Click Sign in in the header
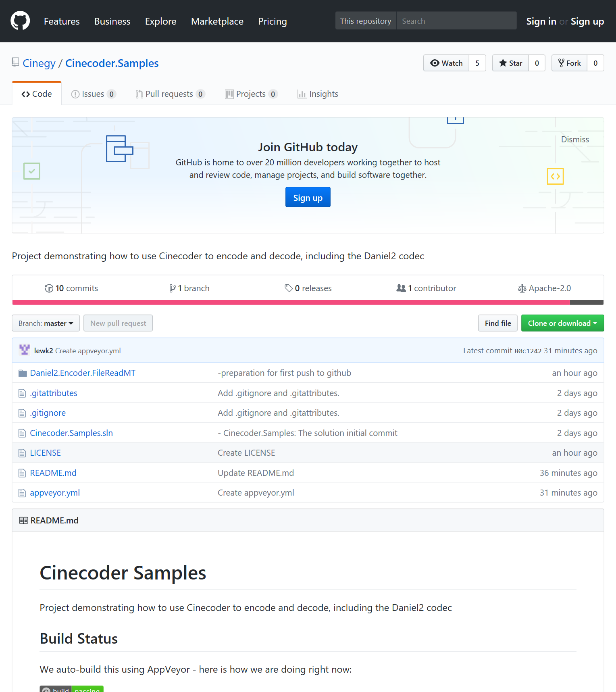 click(541, 21)
